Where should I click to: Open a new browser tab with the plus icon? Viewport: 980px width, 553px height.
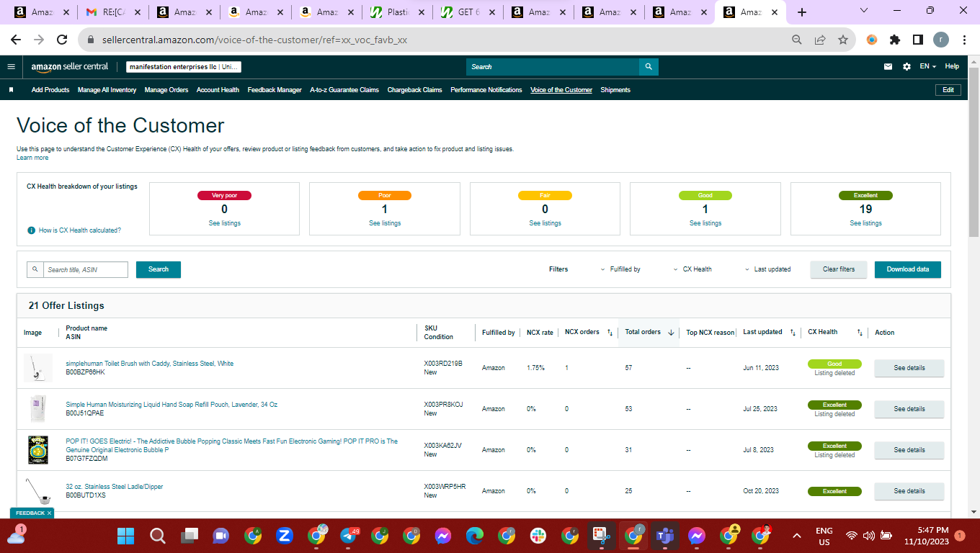click(x=802, y=12)
